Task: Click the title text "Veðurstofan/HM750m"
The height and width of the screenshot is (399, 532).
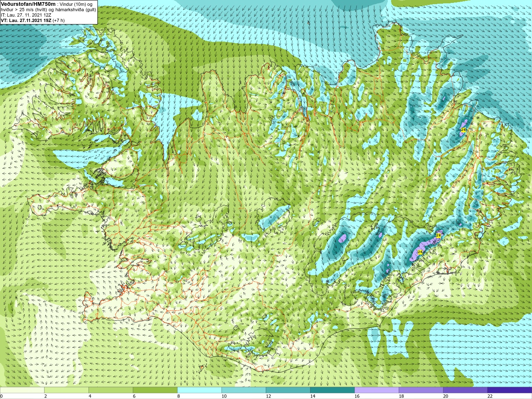Action: click(x=28, y=4)
